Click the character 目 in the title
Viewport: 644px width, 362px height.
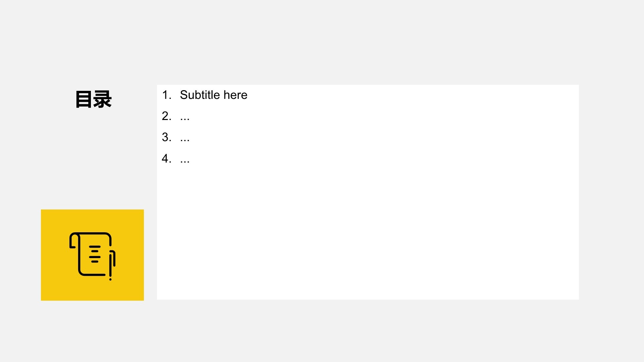(84, 99)
